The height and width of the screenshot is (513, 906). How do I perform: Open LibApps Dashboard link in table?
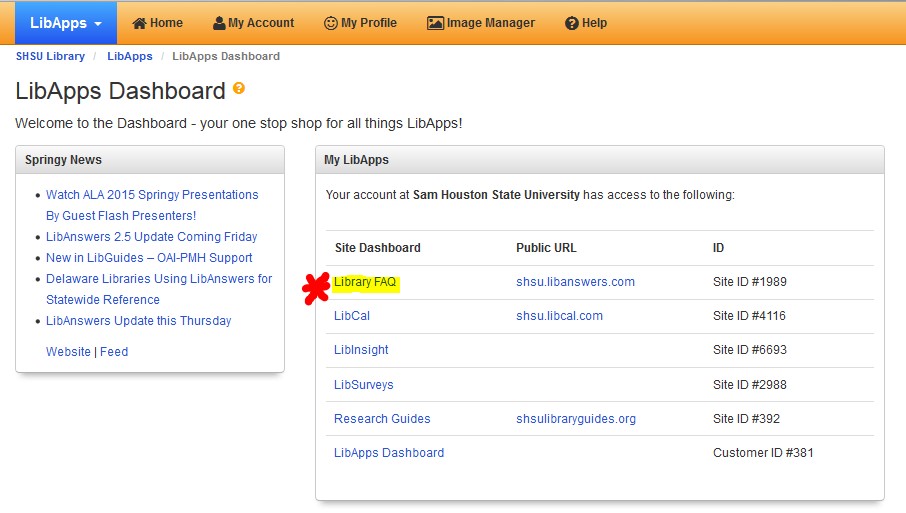click(389, 453)
